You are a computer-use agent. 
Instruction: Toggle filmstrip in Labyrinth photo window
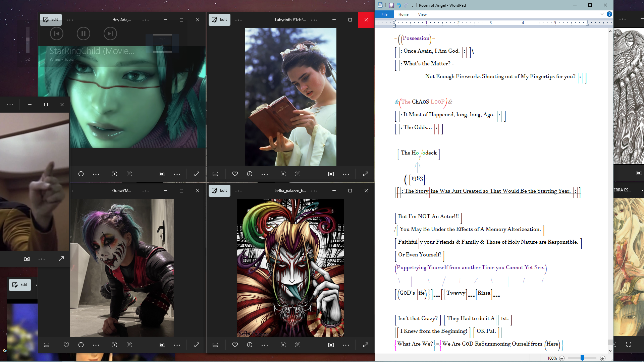coord(215,174)
